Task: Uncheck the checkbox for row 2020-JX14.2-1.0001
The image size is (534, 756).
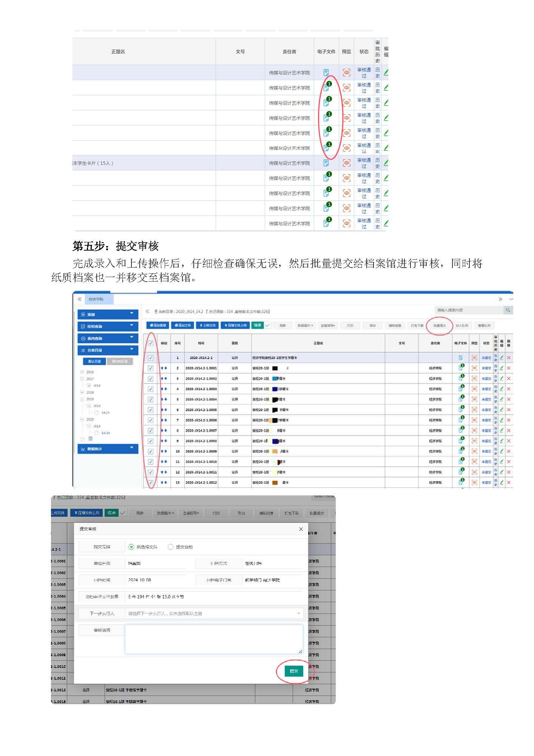Action: (151, 368)
